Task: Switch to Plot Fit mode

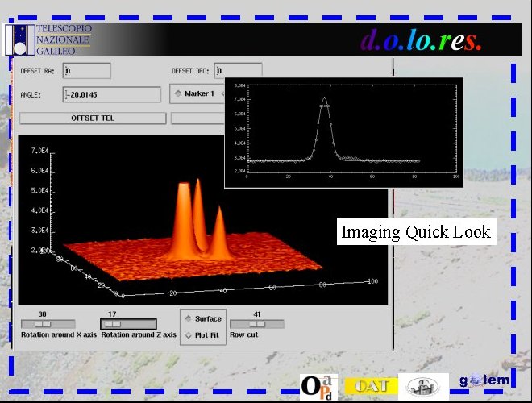Action: coord(202,334)
